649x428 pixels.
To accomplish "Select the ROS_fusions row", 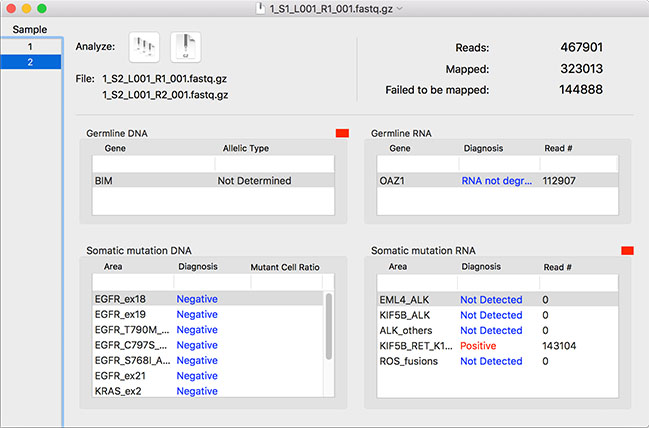I will 498,361.
